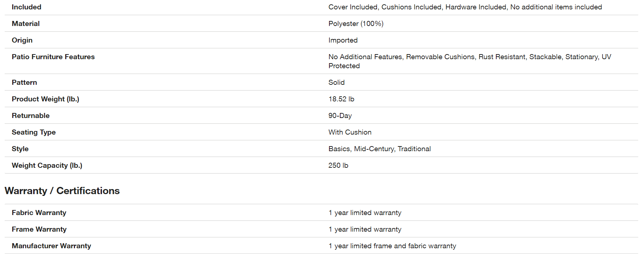Select the Patio Furniture Features label

click(x=53, y=57)
